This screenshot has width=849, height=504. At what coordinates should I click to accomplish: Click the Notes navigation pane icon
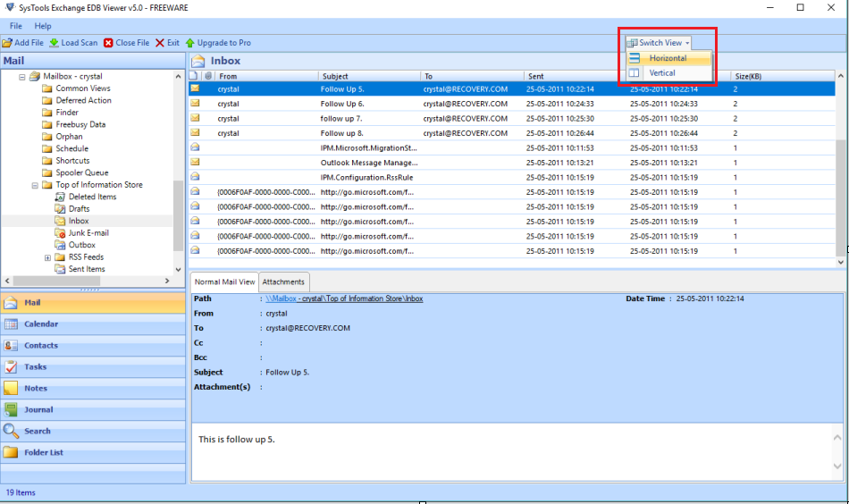pyautogui.click(x=11, y=388)
